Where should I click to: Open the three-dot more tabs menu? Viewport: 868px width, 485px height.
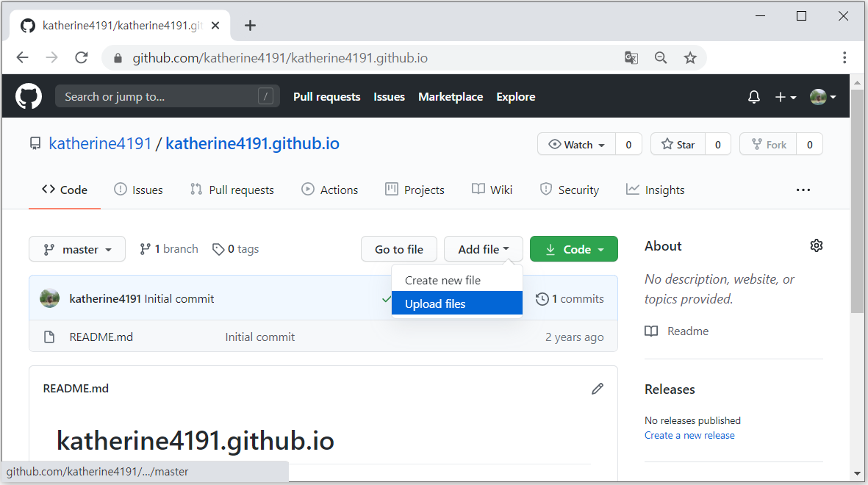(x=803, y=190)
